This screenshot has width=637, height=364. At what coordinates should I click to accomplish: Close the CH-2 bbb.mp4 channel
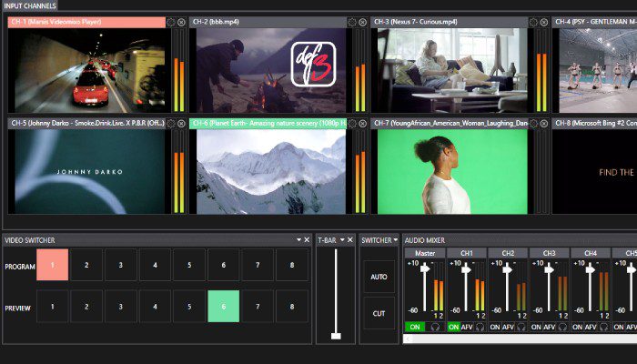point(362,23)
